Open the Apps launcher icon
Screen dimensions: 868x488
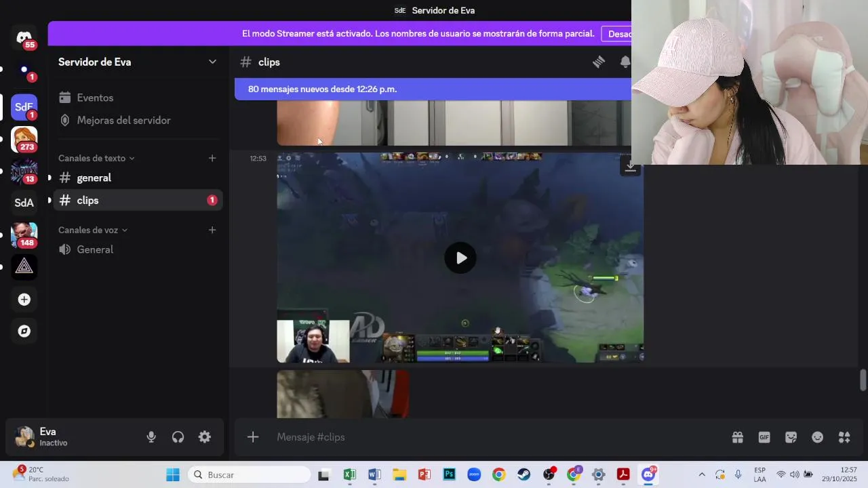pos(844,437)
